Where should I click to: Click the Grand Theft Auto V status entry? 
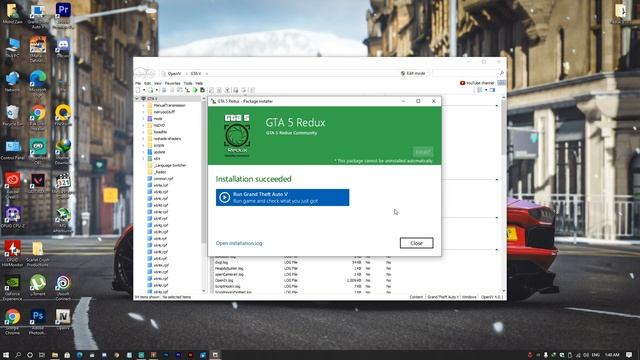tap(443, 297)
